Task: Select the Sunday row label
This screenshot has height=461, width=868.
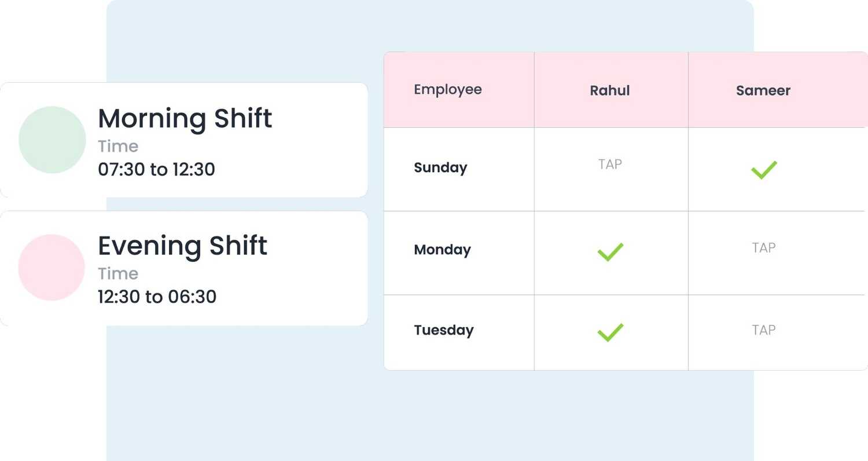Action: pyautogui.click(x=440, y=168)
